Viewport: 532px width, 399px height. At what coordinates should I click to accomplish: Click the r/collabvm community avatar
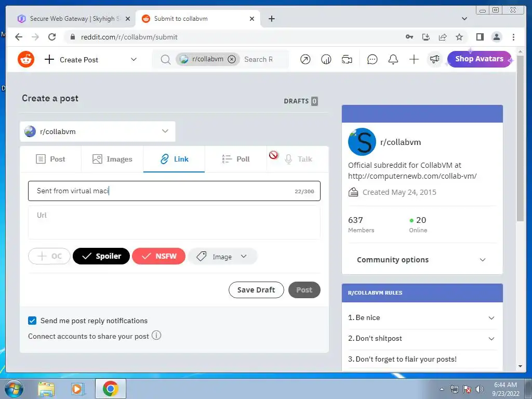tap(362, 141)
